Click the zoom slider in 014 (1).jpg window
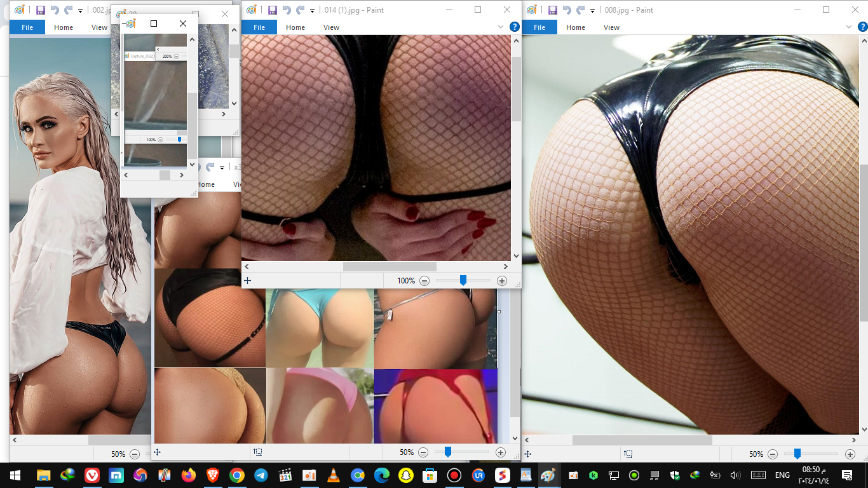868x488 pixels. point(463,280)
